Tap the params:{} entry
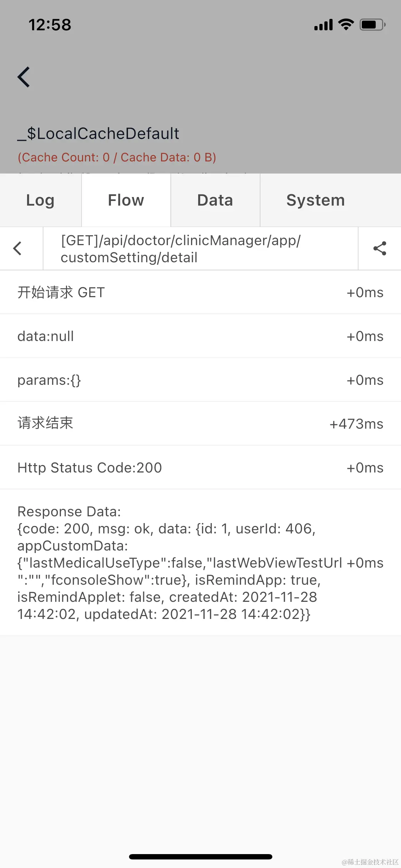 point(200,380)
